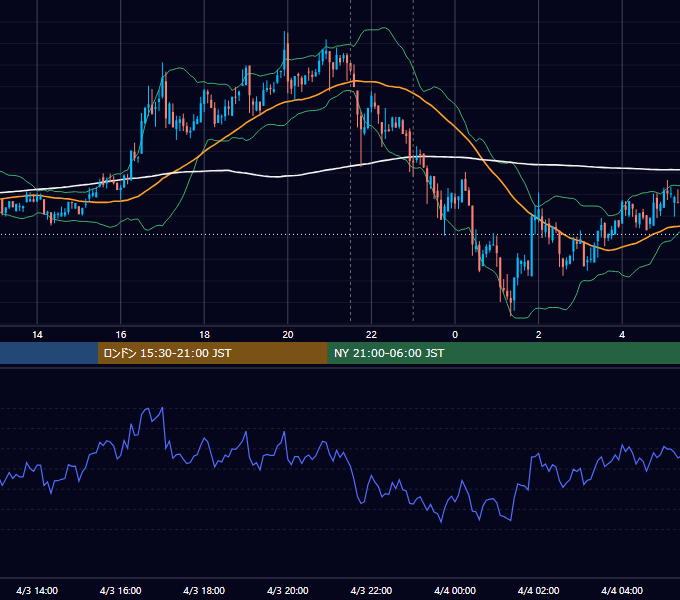Click the 4/3 18:00 indicator time label
This screenshot has height=600, width=680.
pyautogui.click(x=204, y=590)
